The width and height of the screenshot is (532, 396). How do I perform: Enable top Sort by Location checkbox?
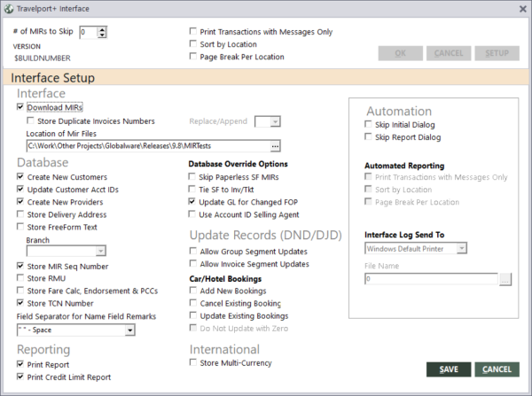point(193,44)
